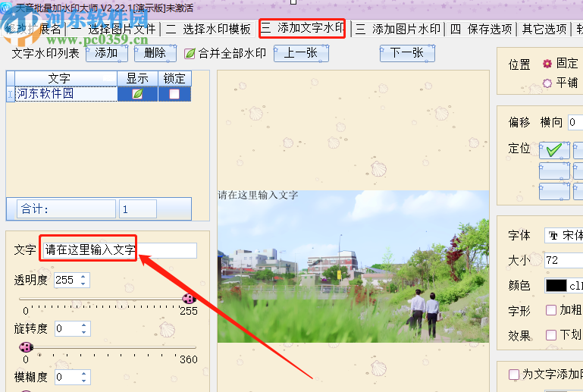
Task: Enable the 下划 underline checkbox
Action: [x=550, y=335]
